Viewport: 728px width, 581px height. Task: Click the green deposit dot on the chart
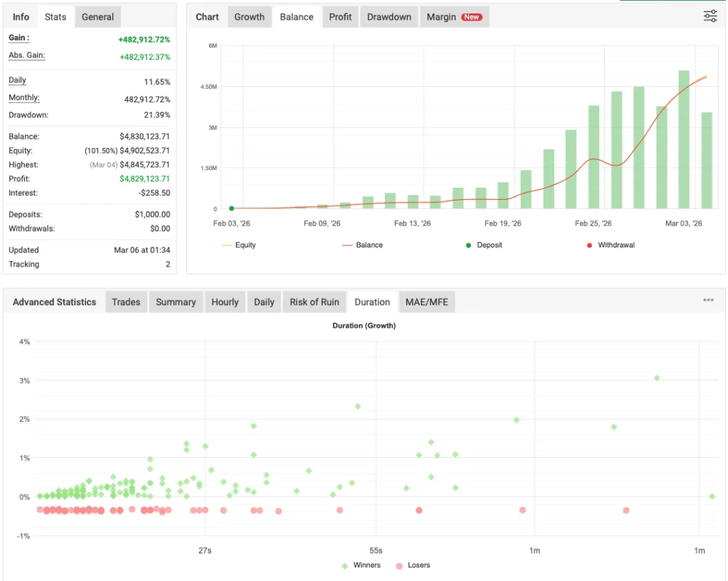click(231, 208)
